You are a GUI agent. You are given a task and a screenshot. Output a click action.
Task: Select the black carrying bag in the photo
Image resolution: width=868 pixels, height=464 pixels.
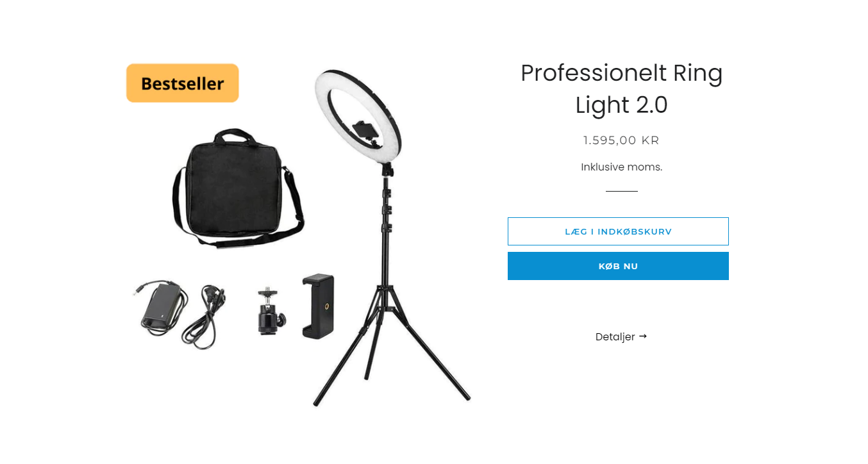[x=237, y=188]
